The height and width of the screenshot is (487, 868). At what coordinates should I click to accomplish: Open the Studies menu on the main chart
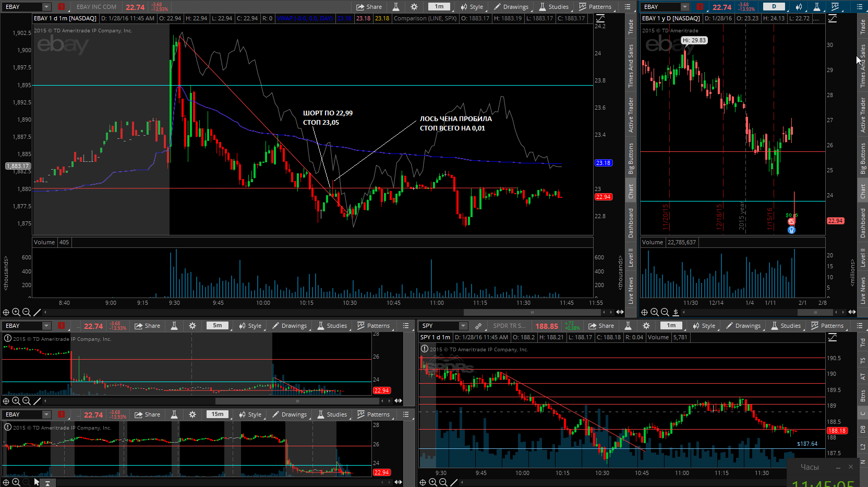553,7
